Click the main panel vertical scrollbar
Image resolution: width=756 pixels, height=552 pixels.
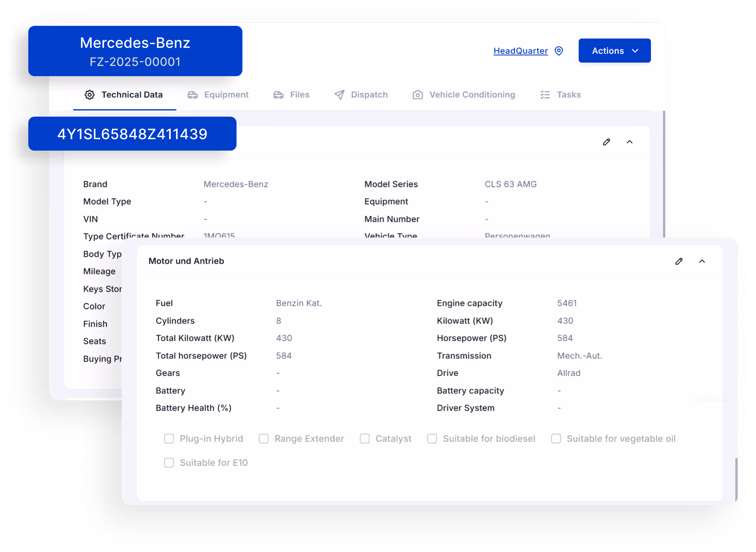[664, 174]
